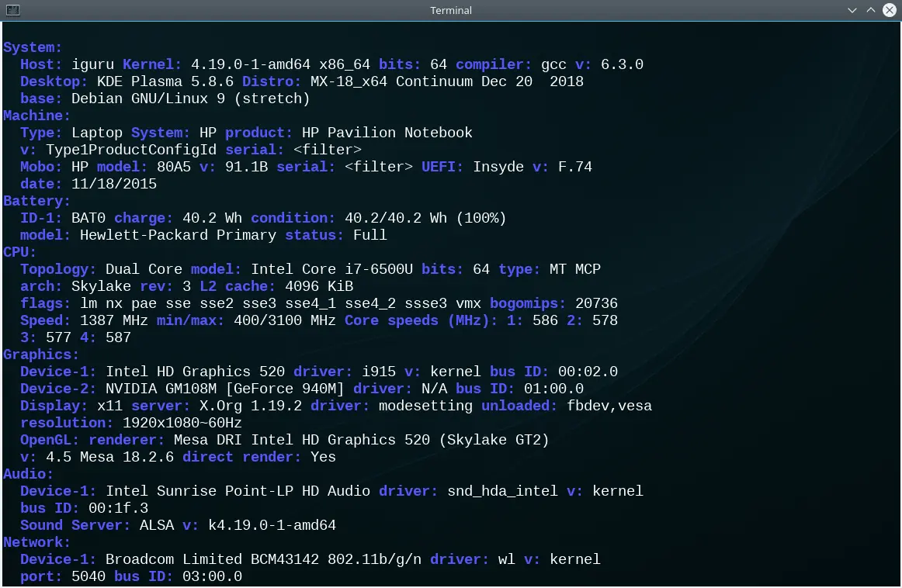This screenshot has height=588, width=902.
Task: Click the Audio: section heading
Action: (x=28, y=474)
